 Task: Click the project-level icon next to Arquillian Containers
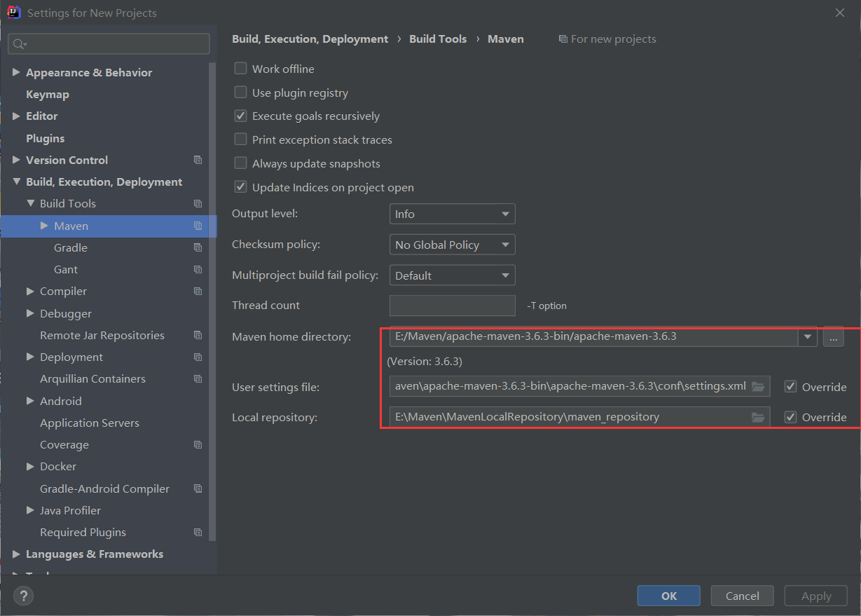(198, 378)
